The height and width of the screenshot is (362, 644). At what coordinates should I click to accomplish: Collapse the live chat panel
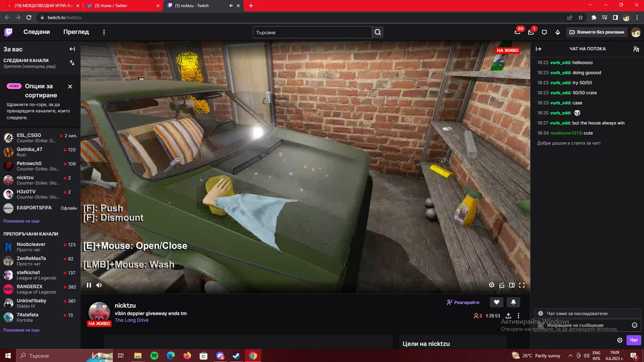538,49
